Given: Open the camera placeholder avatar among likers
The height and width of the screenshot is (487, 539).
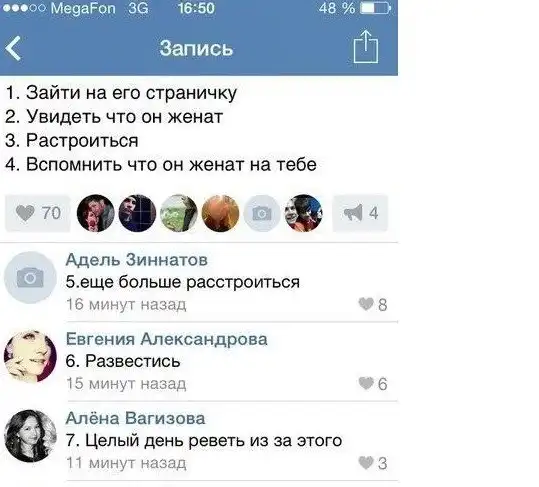Looking at the screenshot, I should [262, 213].
